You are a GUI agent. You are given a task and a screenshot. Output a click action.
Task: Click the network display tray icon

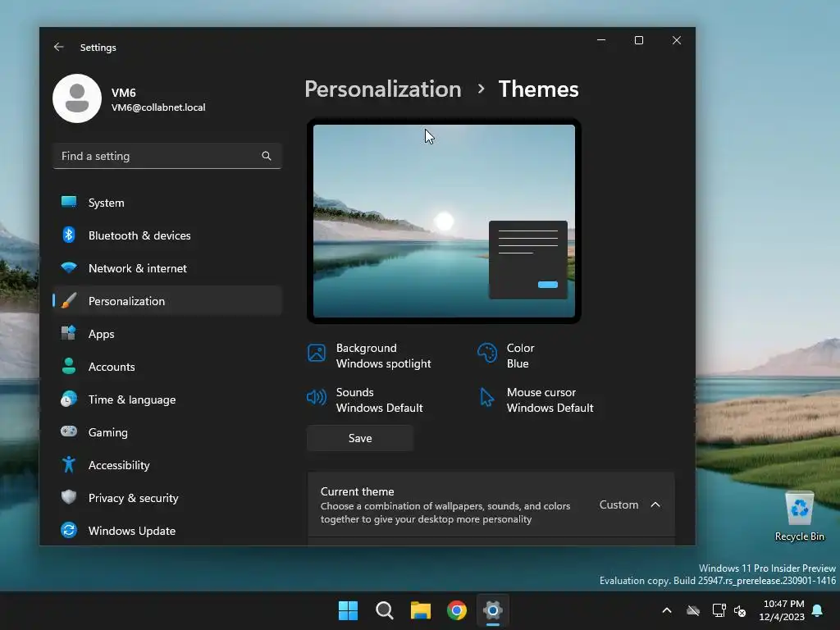[x=719, y=610]
